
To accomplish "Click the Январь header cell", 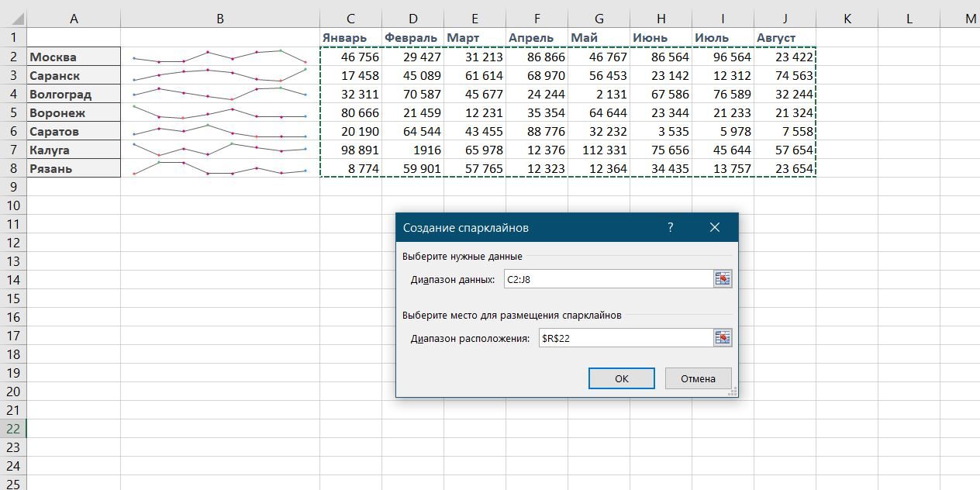I will (x=350, y=38).
